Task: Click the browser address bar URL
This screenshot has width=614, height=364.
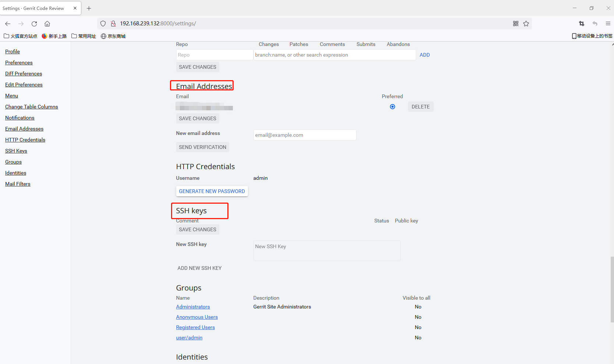Action: pyautogui.click(x=158, y=24)
